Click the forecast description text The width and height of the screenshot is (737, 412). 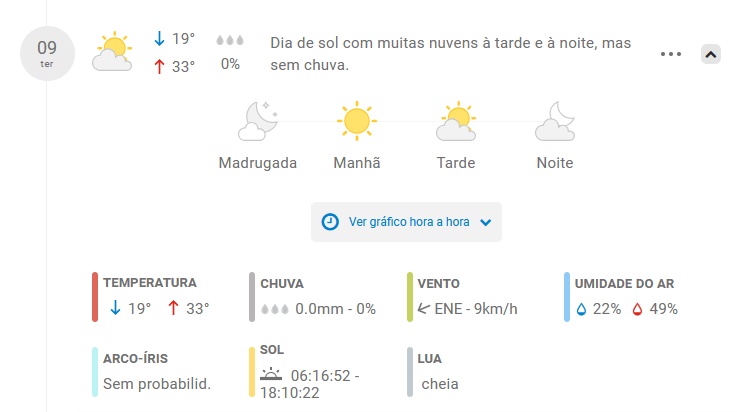pos(450,54)
